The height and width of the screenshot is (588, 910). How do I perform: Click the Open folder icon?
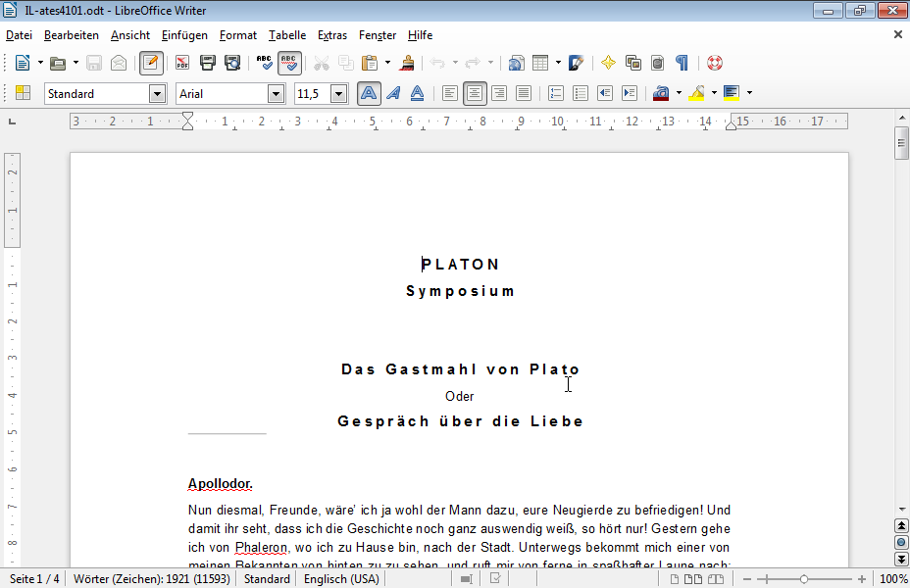(x=58, y=63)
